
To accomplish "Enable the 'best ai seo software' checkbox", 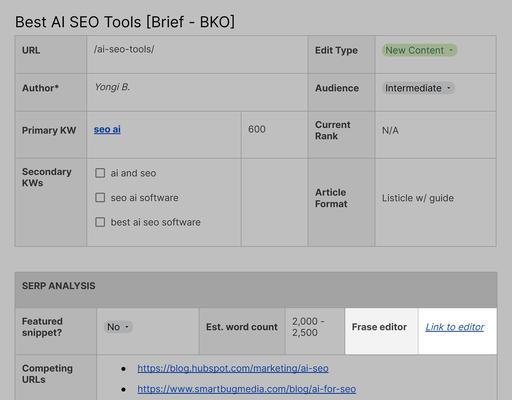I will tap(100, 222).
